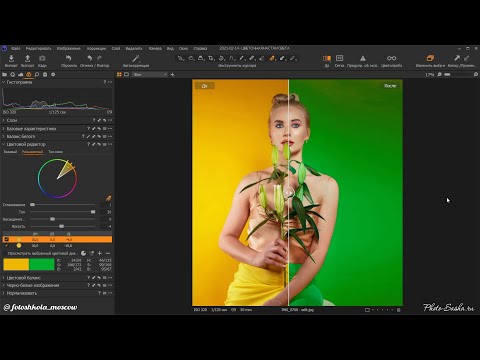Collapse the Гистограмма panel

[x=3, y=82]
